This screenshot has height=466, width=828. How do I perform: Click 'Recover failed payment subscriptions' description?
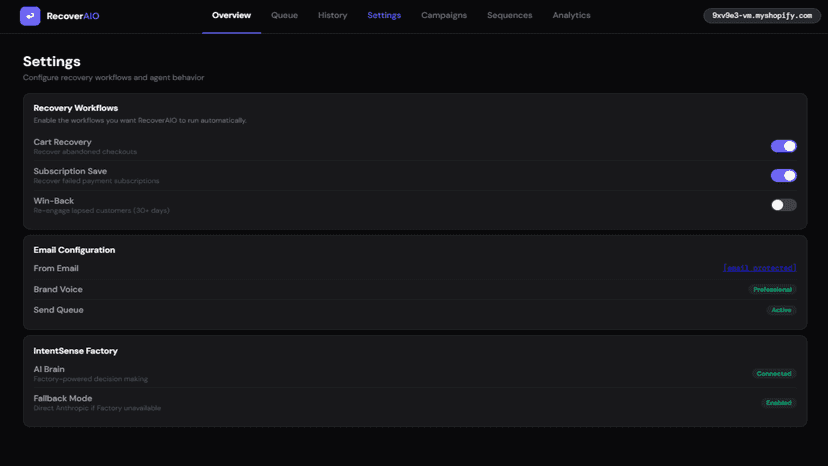coord(96,181)
